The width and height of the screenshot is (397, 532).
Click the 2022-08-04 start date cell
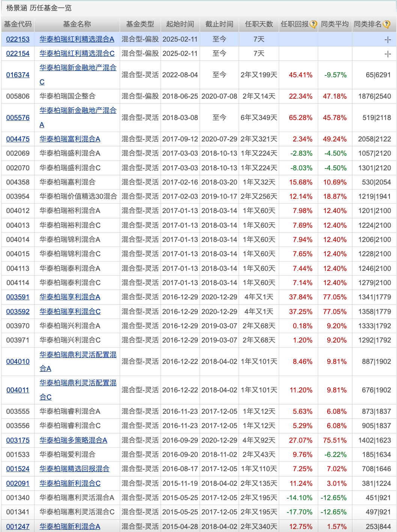(x=180, y=75)
